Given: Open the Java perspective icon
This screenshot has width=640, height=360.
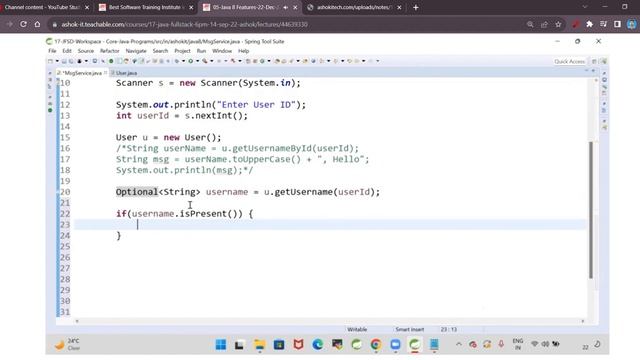Looking at the screenshot, I should click(x=603, y=61).
